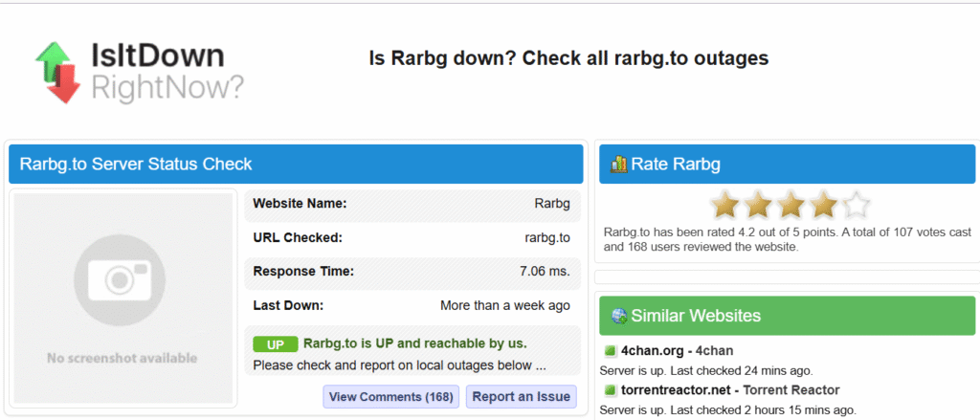Open View Comments (168)
Viewport: 980px width, 420px height.
(391, 397)
